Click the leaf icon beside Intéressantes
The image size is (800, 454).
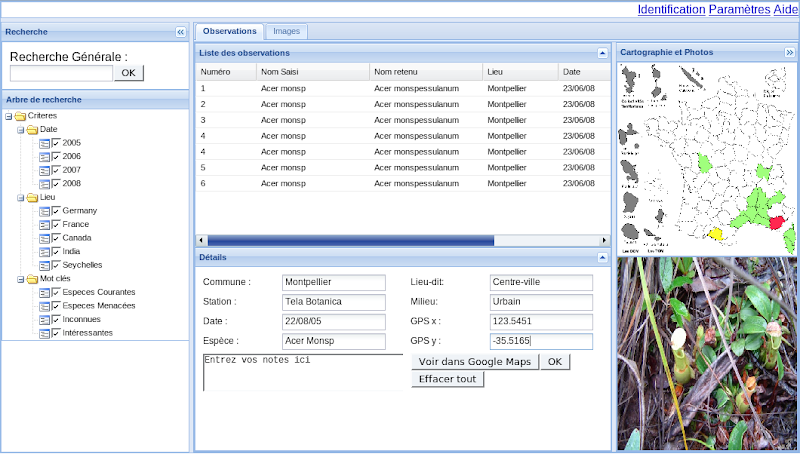tap(45, 334)
